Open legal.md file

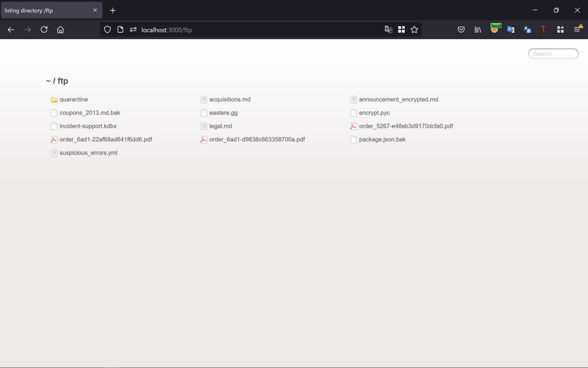(220, 126)
